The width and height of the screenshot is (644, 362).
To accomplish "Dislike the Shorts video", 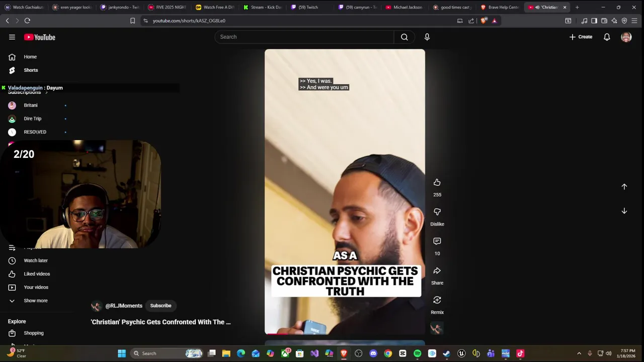I will tap(437, 212).
